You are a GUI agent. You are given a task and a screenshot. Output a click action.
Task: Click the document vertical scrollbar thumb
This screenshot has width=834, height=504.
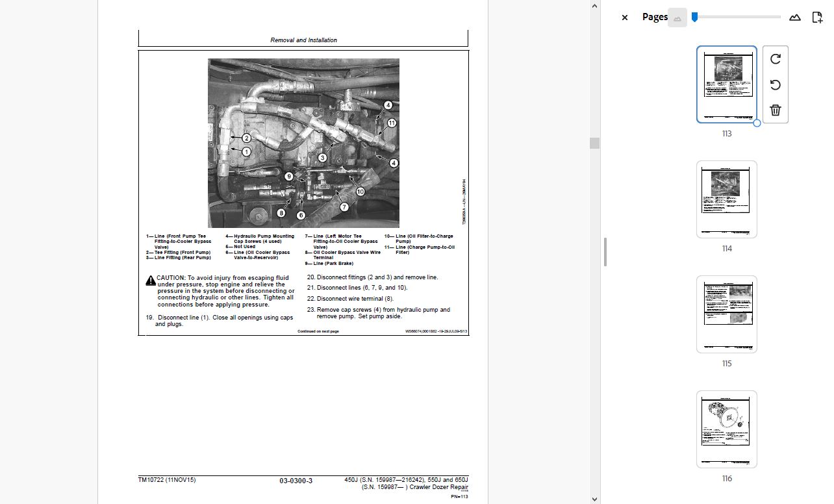click(594, 144)
